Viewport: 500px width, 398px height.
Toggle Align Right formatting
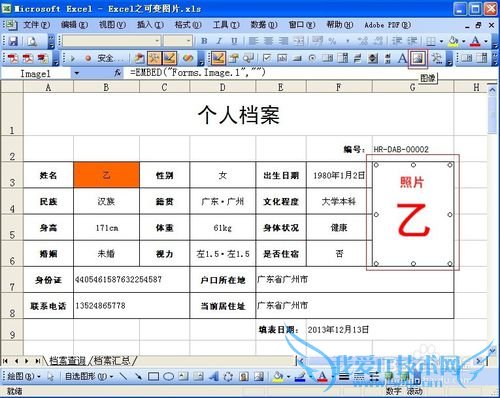[x=283, y=41]
